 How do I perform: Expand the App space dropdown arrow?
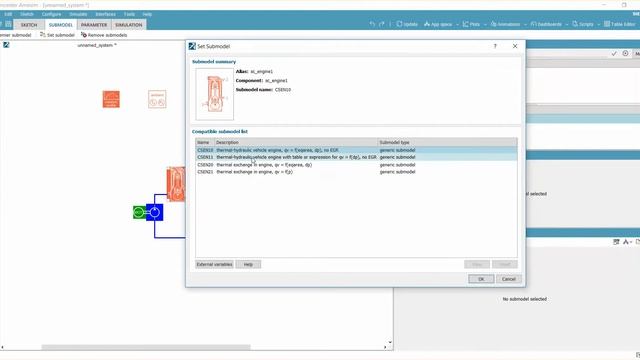[x=457, y=24]
